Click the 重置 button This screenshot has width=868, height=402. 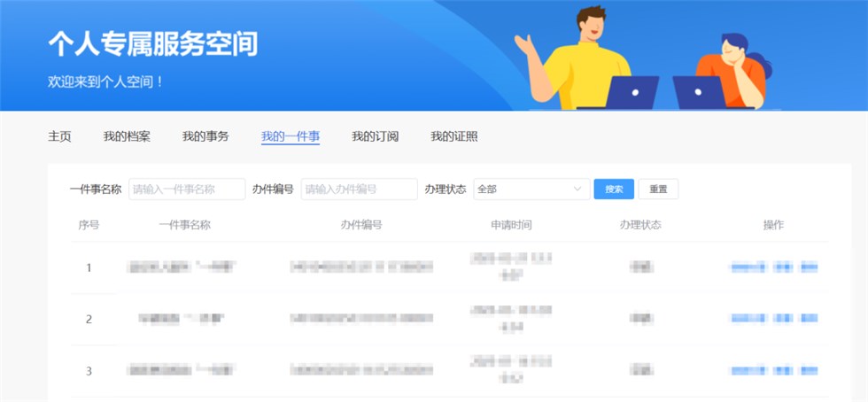[658, 189]
